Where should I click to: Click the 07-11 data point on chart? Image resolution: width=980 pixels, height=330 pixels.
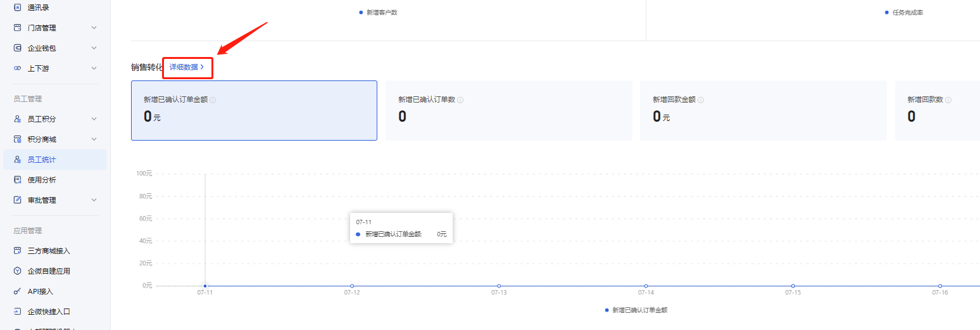205,286
